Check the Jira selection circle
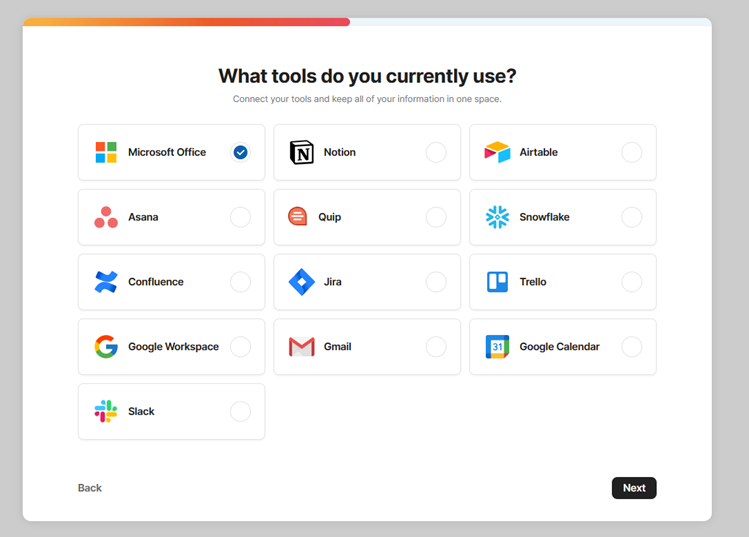Screen dimensions: 749x537 pyautogui.click(x=436, y=282)
